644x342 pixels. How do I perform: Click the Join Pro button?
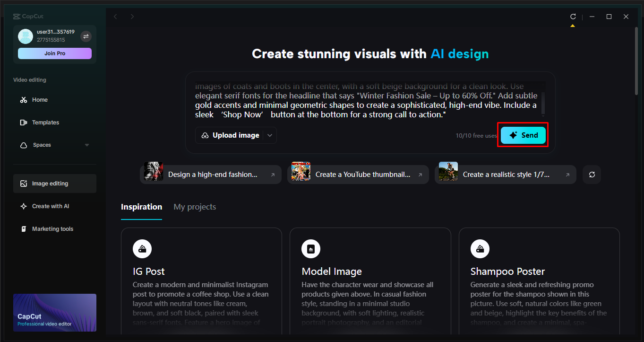click(x=54, y=53)
